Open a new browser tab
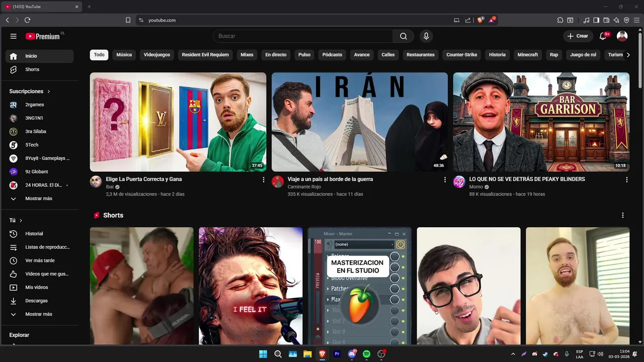 pyautogui.click(x=89, y=7)
